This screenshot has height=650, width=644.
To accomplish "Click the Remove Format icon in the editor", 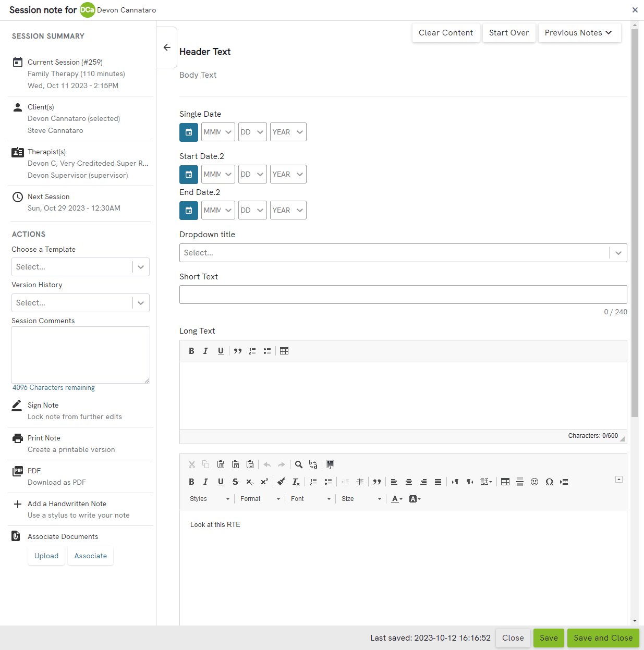I will (x=296, y=482).
